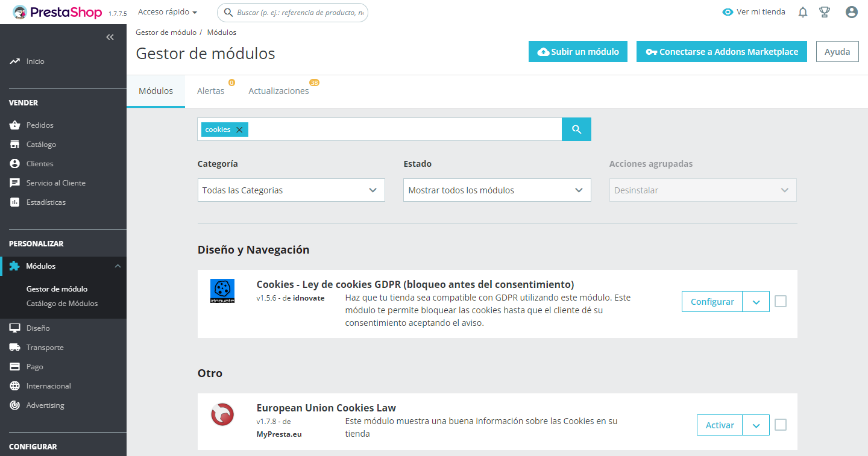Open Catálogo de Módulos in sidebar
This screenshot has height=456, width=868.
pos(62,304)
